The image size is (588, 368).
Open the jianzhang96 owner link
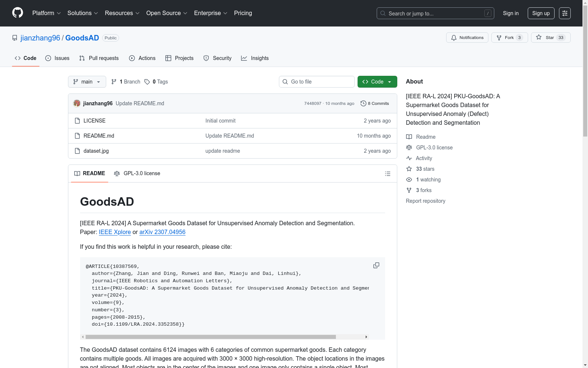click(x=40, y=38)
